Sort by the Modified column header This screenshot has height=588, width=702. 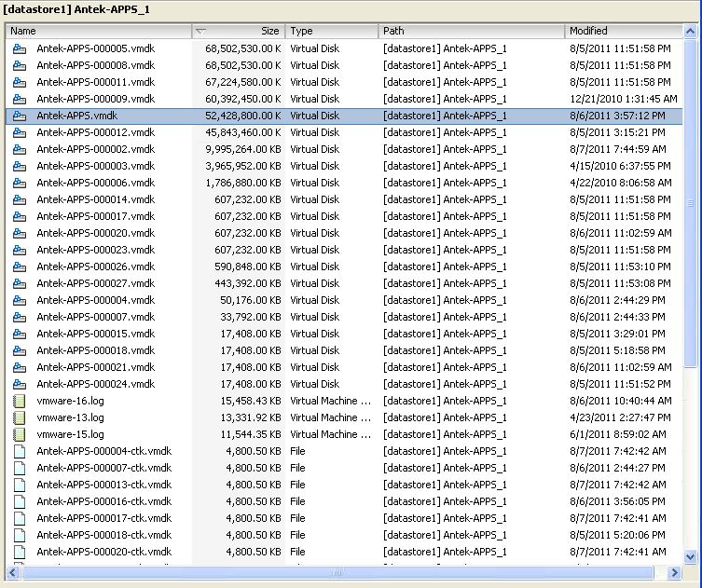pyautogui.click(x=624, y=31)
